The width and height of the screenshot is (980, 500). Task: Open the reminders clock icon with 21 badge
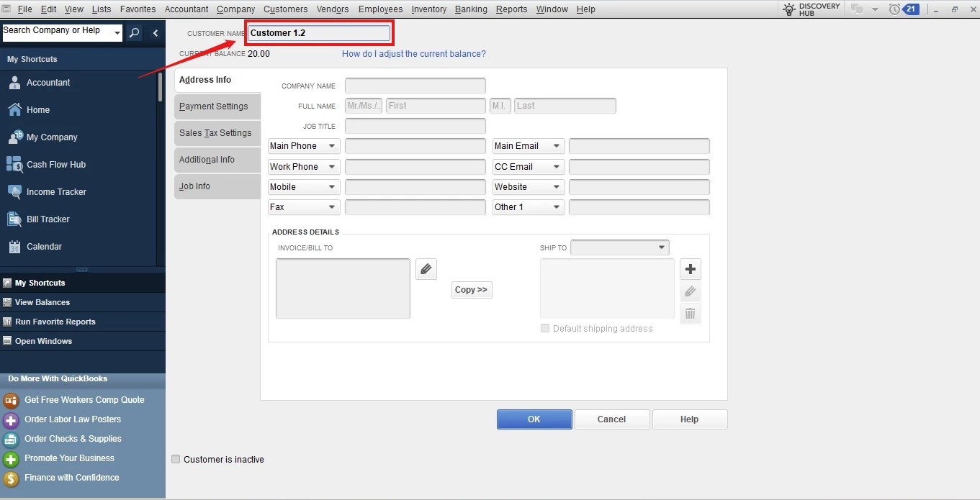(x=903, y=9)
